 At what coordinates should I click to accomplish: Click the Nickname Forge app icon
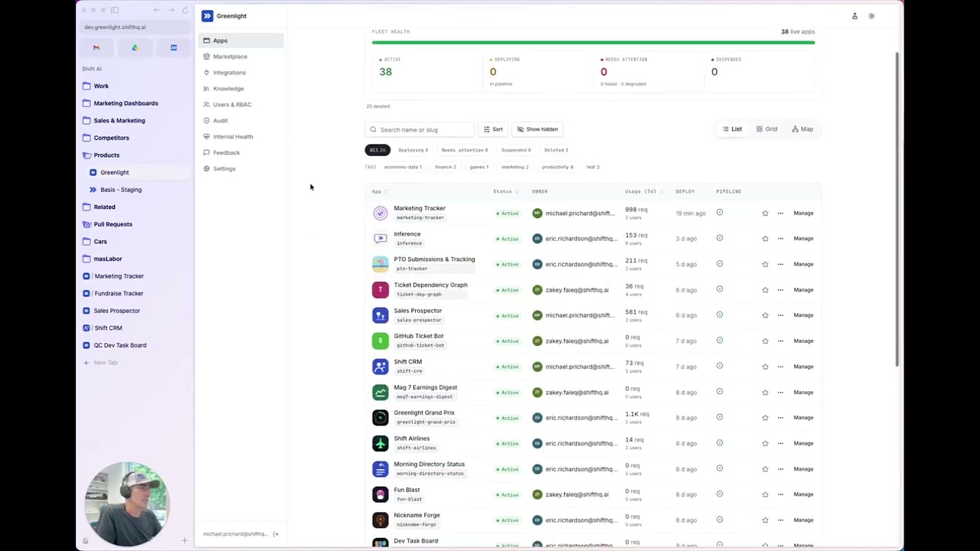pyautogui.click(x=381, y=520)
